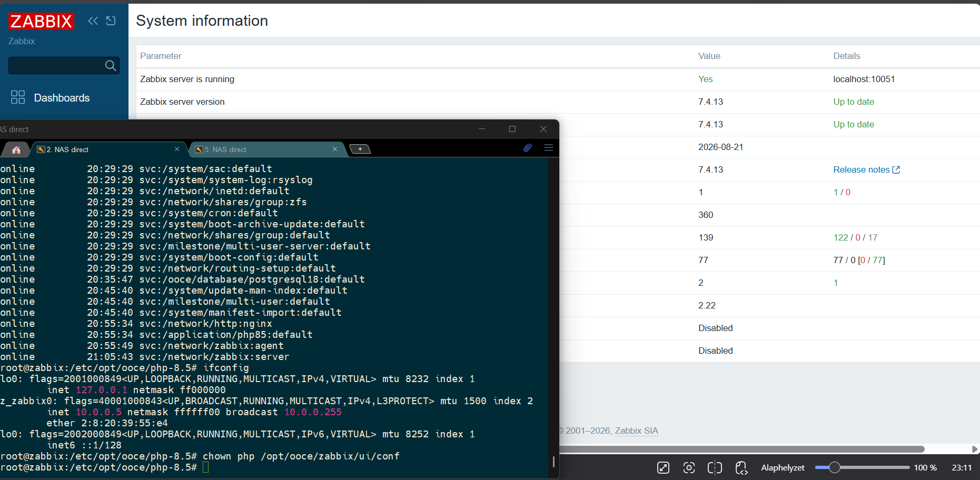The image size is (980, 480).
Task: Click the external-link arrow icon in bottom bar
Action: [x=663, y=467]
